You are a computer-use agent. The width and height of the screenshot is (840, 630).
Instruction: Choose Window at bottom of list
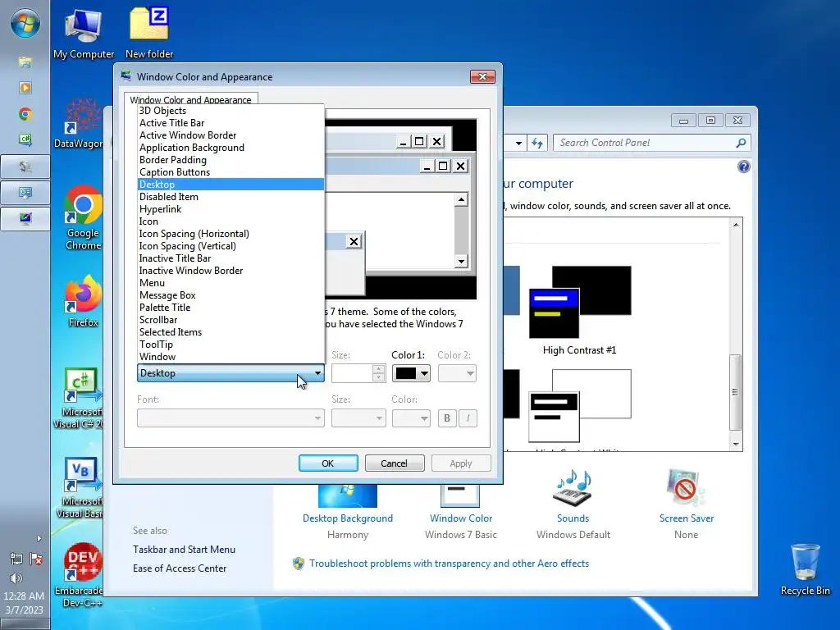tap(231, 357)
